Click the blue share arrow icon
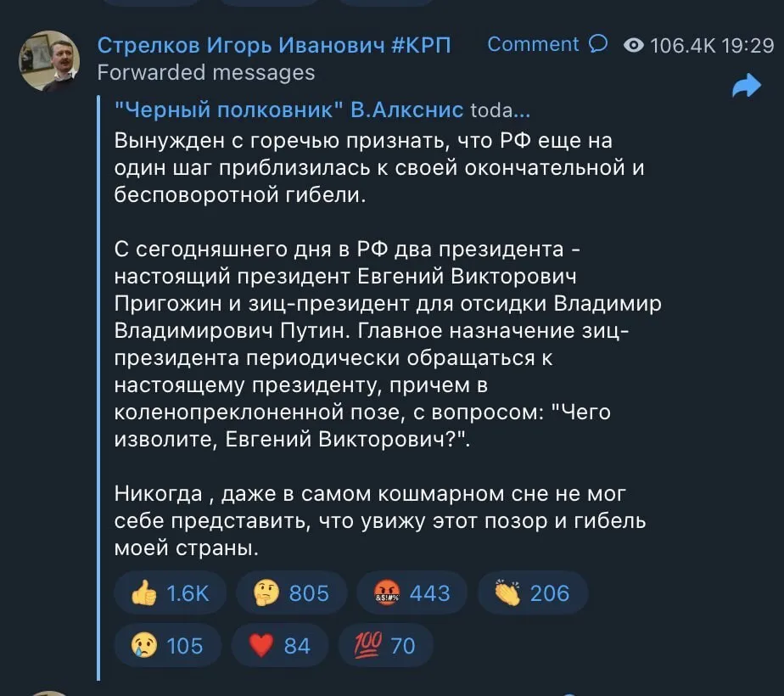This screenshot has height=696, width=784. [x=746, y=86]
